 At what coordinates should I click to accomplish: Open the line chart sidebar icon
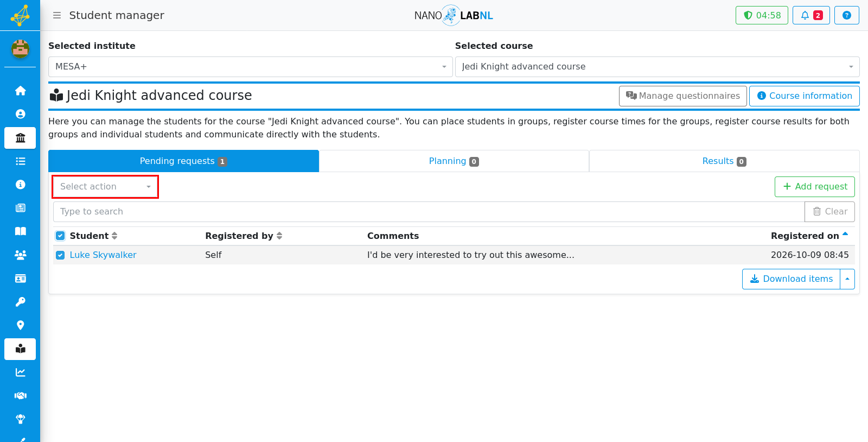pyautogui.click(x=21, y=372)
